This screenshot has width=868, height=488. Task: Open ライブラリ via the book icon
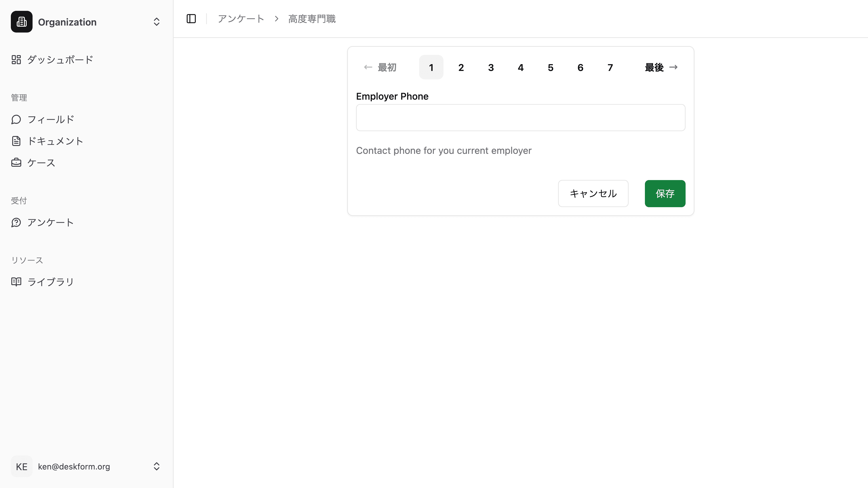16,282
